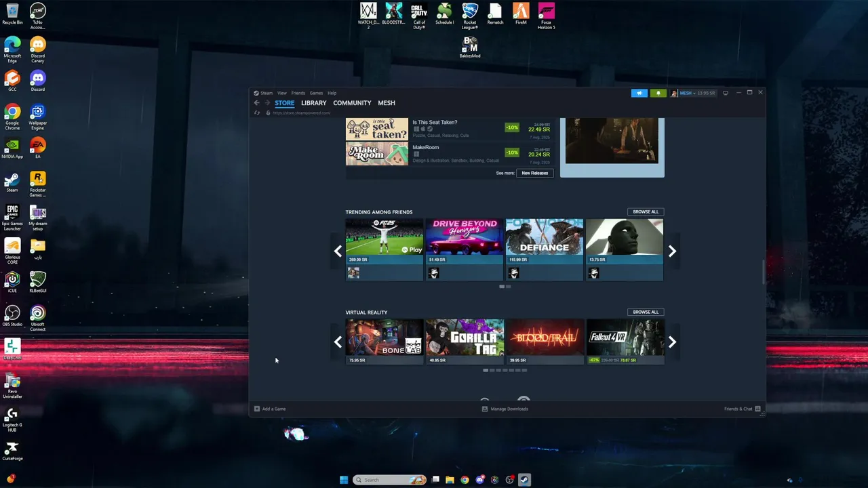Browse all Trending Among Friends games
The width and height of the screenshot is (868, 488).
[x=646, y=211]
